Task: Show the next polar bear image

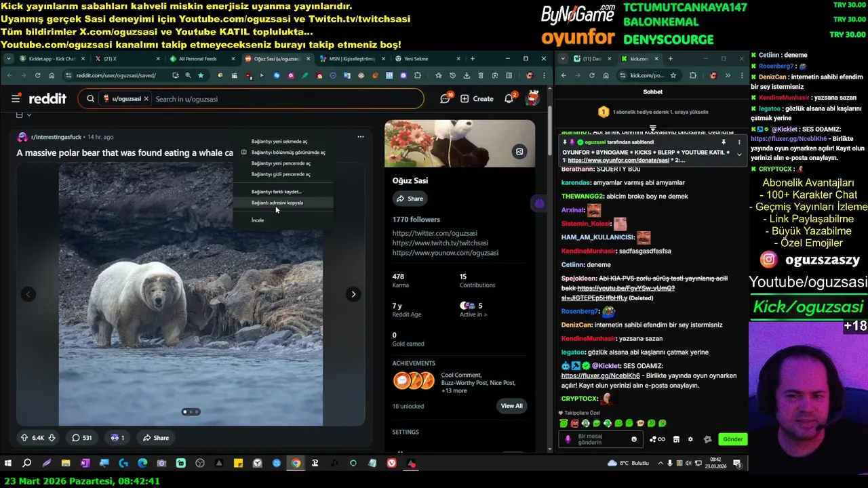Action: 353,294
